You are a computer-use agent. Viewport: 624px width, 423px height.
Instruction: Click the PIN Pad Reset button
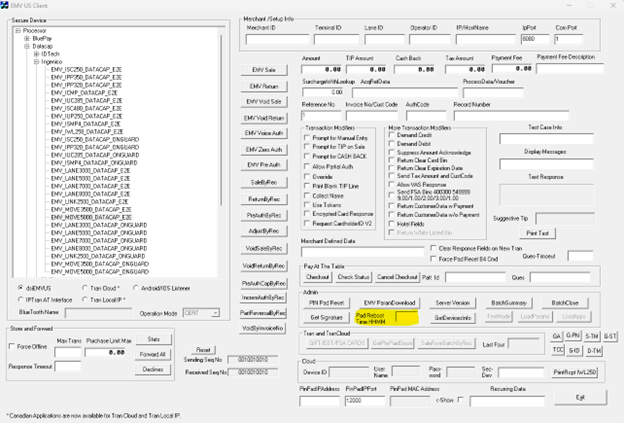click(327, 303)
